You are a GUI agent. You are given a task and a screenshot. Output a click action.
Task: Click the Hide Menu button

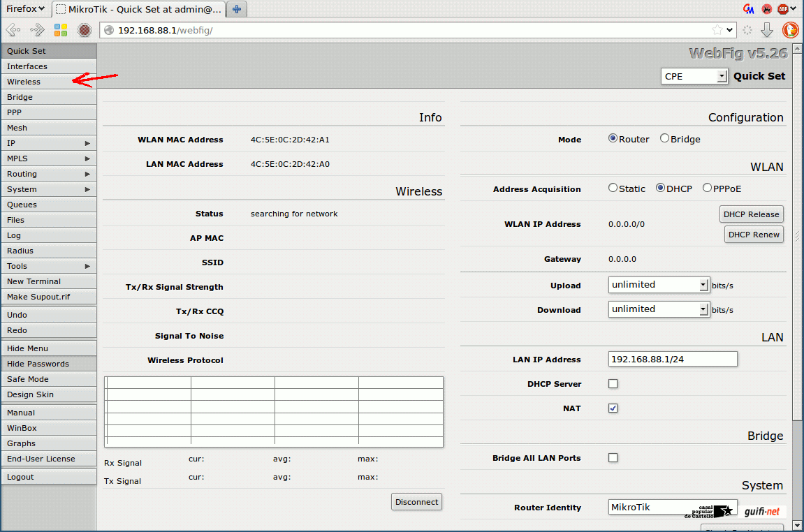click(48, 348)
